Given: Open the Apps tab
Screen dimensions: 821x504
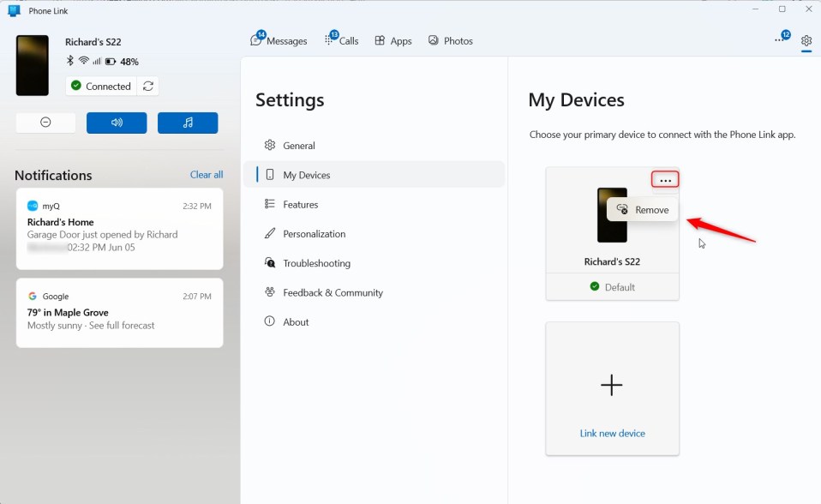Looking at the screenshot, I should [x=393, y=40].
